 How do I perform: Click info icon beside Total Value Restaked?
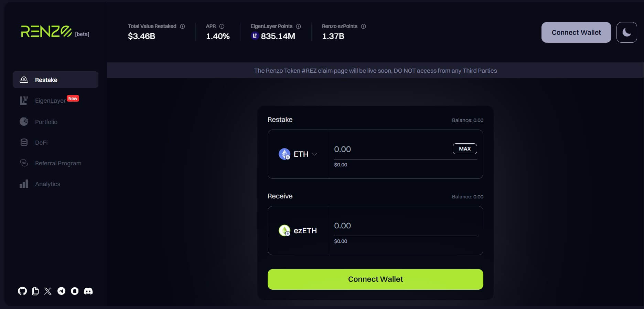[183, 26]
